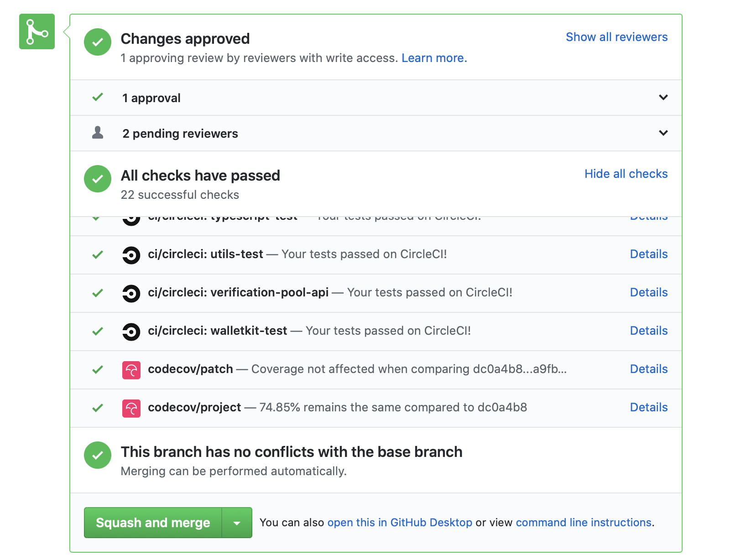
Task: Expand the 1 approval section
Action: coord(663,98)
